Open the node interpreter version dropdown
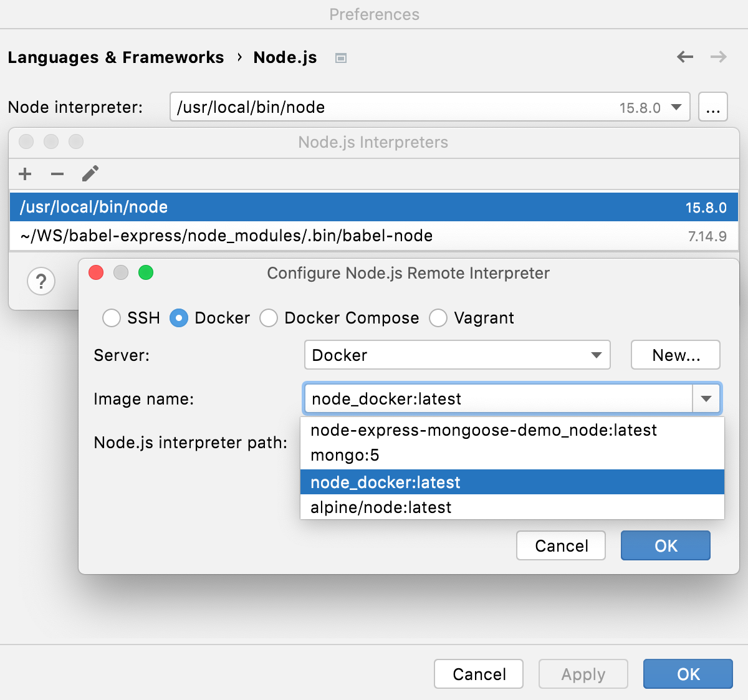 pyautogui.click(x=676, y=107)
